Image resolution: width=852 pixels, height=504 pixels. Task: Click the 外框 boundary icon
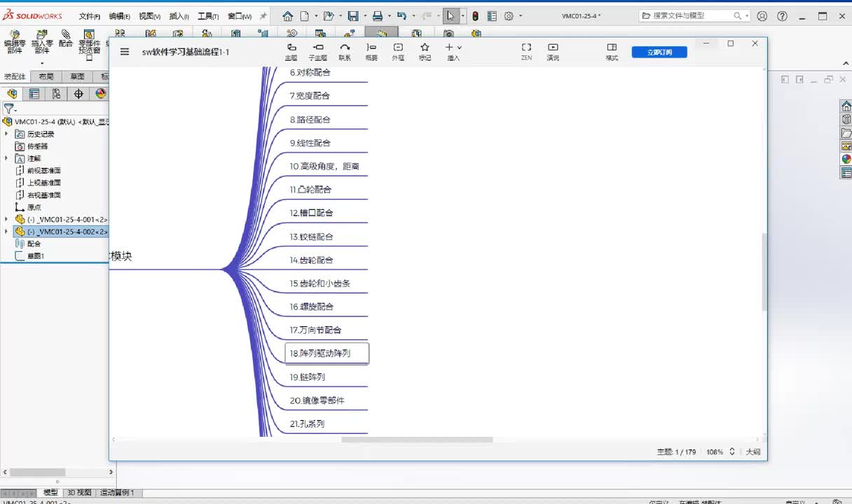398,48
